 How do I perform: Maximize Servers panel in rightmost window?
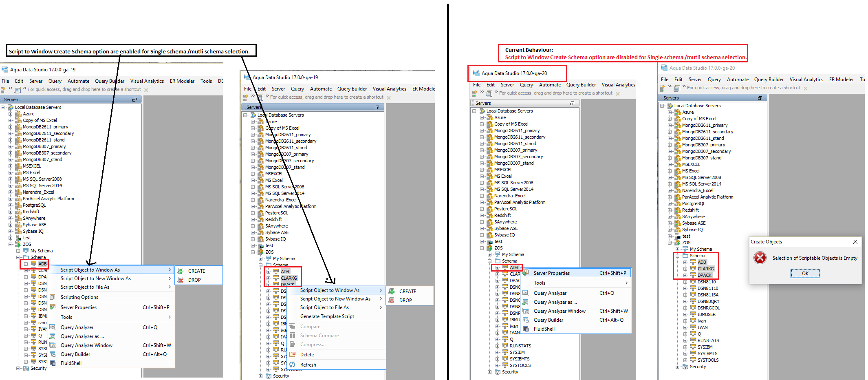coord(760,98)
